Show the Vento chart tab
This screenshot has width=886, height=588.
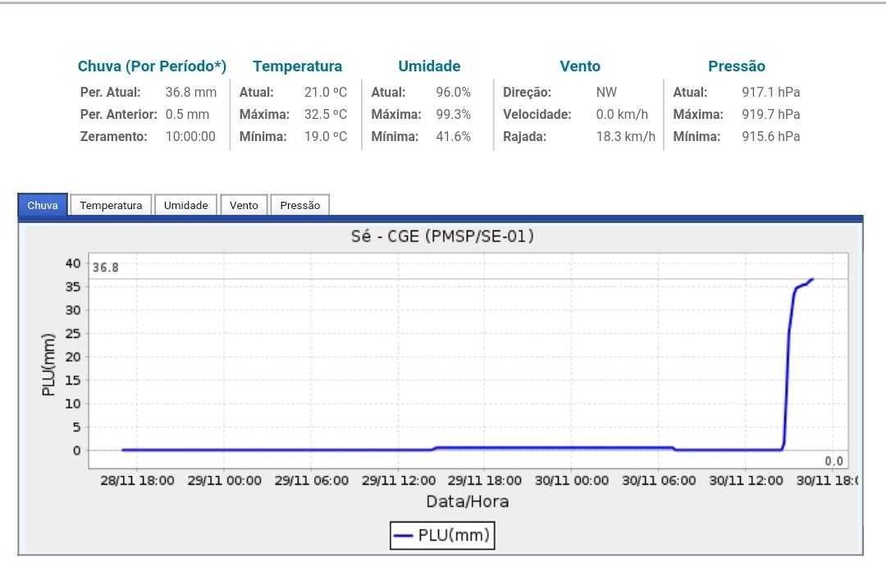[x=244, y=205]
